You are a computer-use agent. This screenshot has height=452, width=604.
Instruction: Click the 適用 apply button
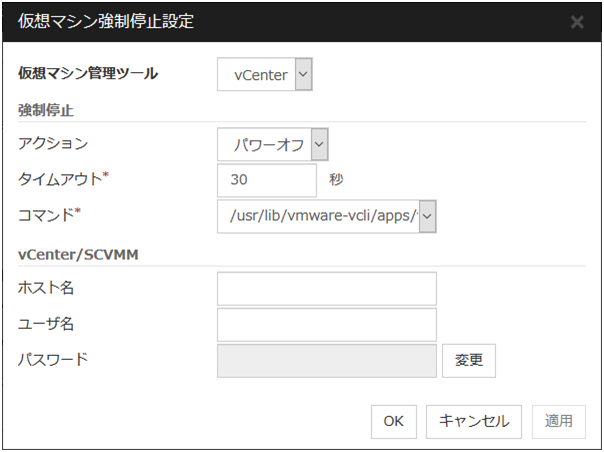[558, 421]
